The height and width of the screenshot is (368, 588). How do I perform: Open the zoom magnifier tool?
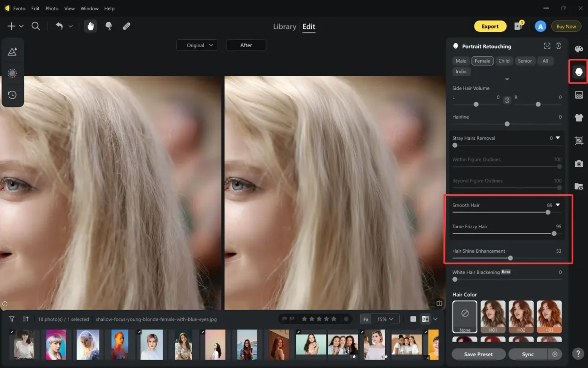36,26
